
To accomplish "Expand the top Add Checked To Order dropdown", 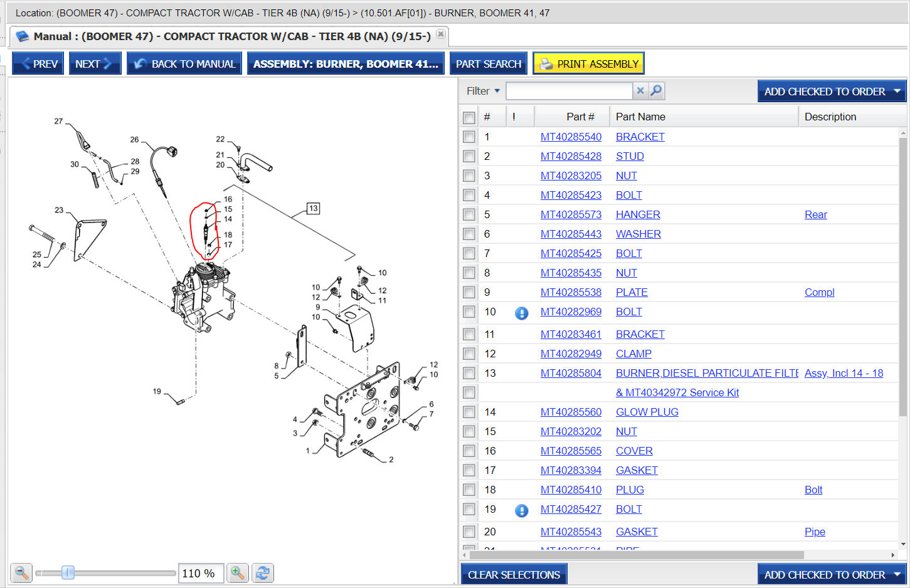I will [x=897, y=92].
